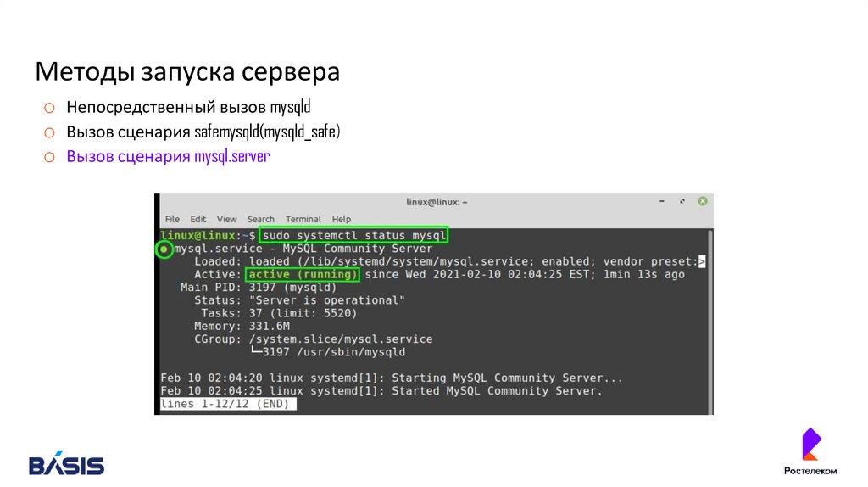Click the green close button of terminal
868x487 pixels.
click(x=702, y=202)
